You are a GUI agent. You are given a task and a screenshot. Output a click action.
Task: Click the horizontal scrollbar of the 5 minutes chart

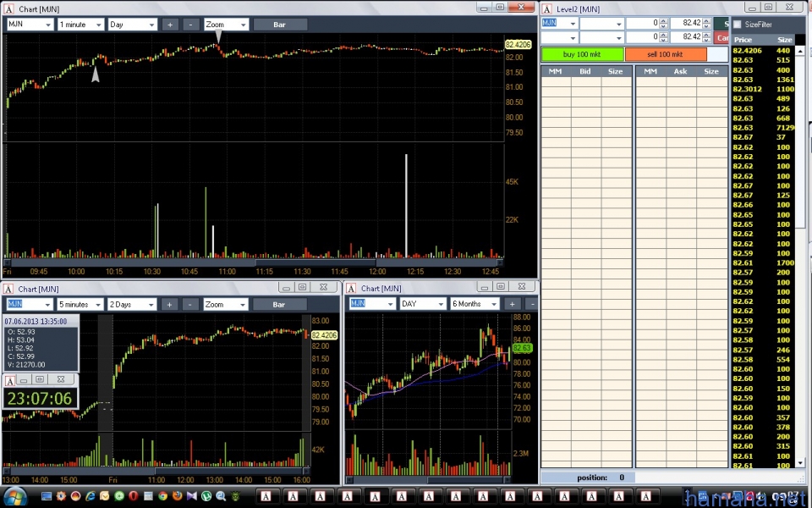click(156, 472)
